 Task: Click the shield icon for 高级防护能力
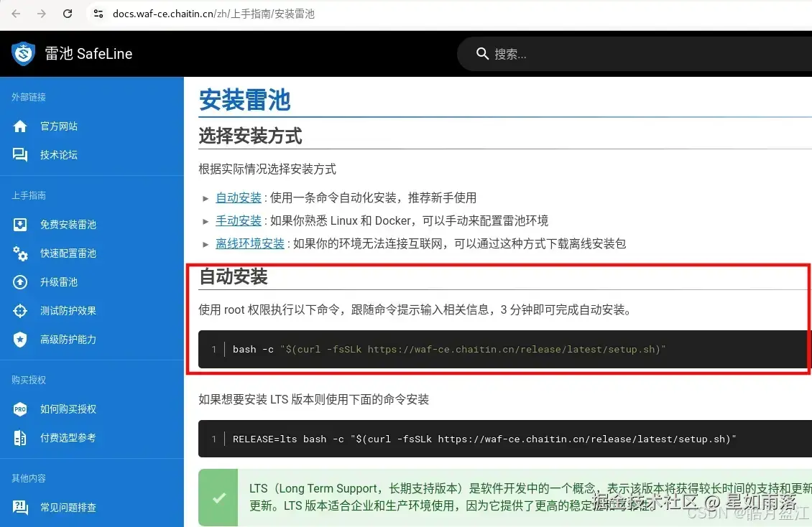coord(19,339)
